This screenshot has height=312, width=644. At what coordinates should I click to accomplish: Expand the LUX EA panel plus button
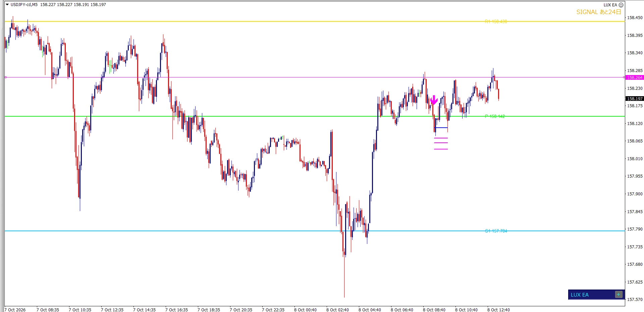pos(619,295)
